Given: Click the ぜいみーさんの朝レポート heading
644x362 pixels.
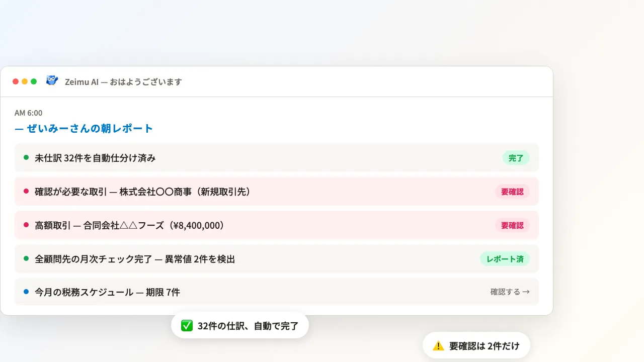Looking at the screenshot, I should [84, 129].
